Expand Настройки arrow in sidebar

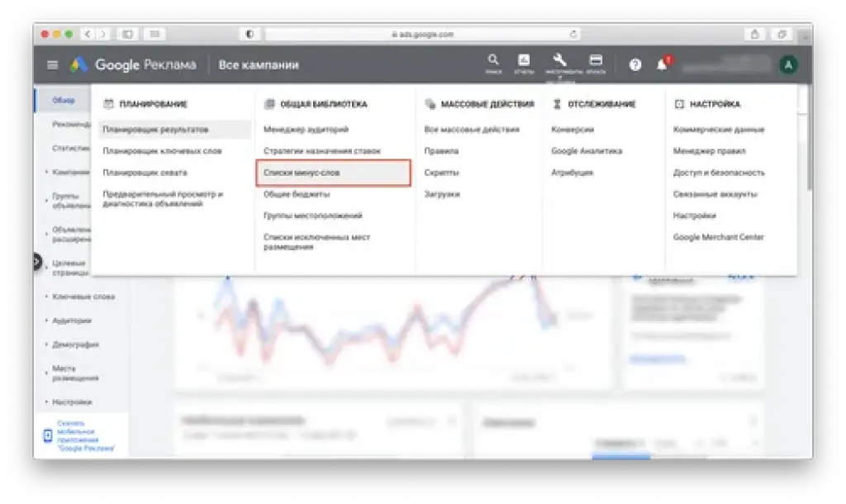pyautogui.click(x=46, y=402)
